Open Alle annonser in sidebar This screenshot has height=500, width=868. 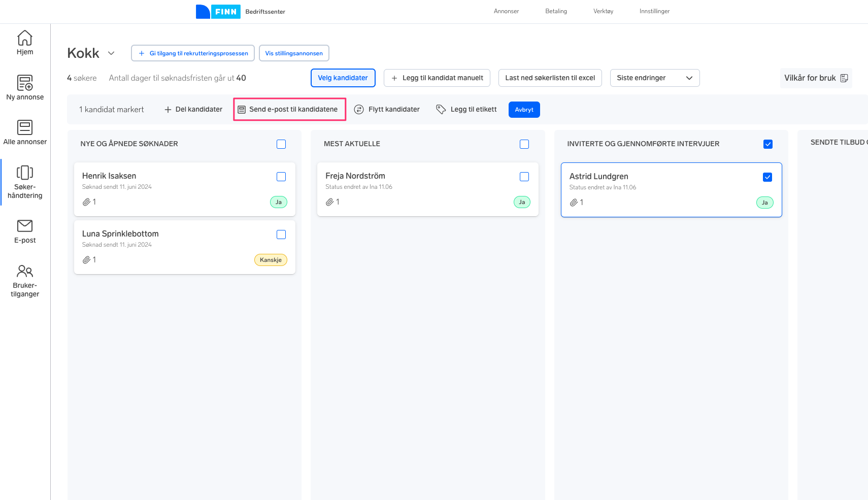(25, 127)
